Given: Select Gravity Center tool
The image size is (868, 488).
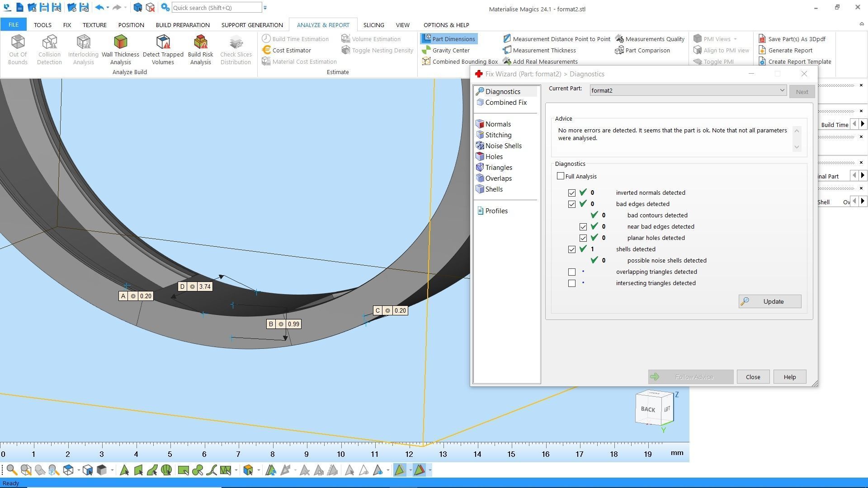Looking at the screenshot, I should (450, 50).
